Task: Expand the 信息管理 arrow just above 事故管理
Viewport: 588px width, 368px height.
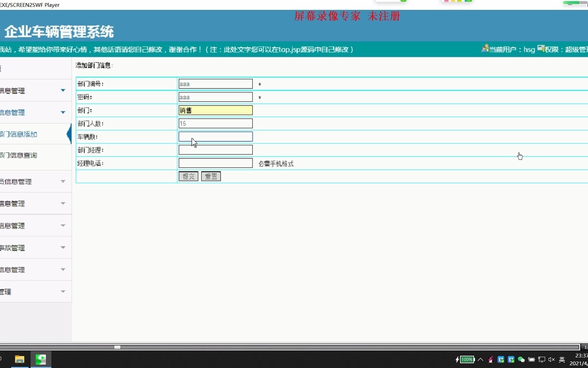Action: tap(63, 225)
